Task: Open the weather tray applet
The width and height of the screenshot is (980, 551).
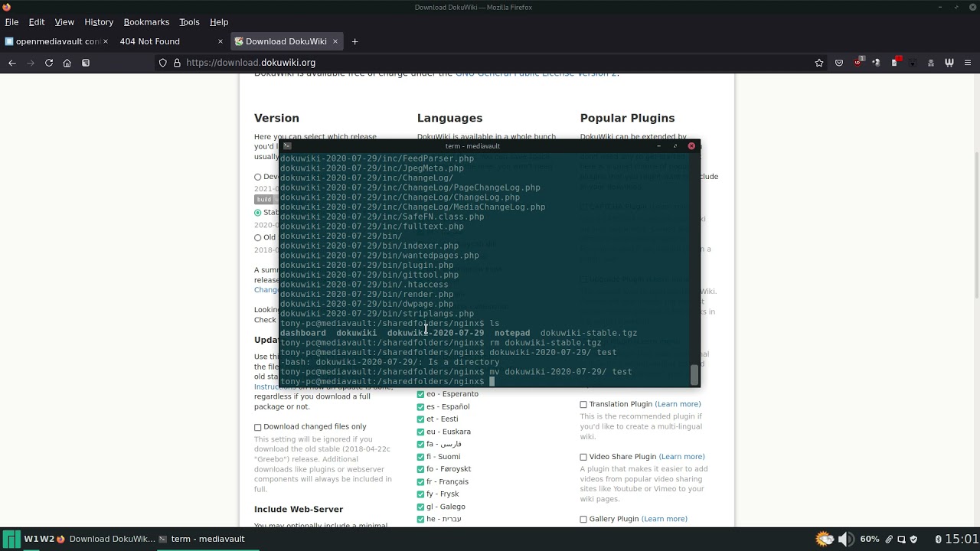Action: click(x=825, y=539)
